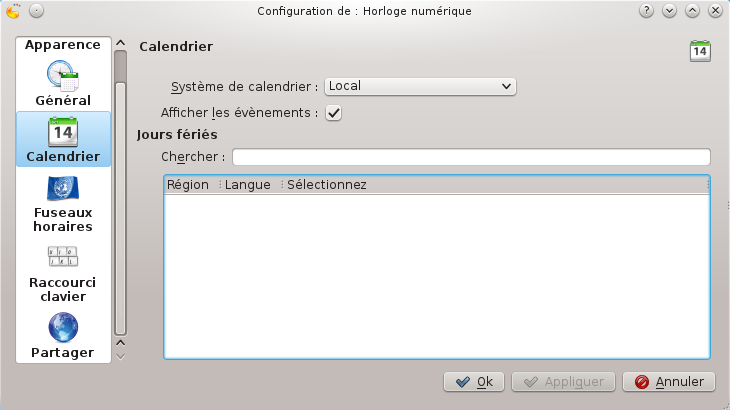Sort by the Sélectionnez column header
The height and width of the screenshot is (410, 730).
(496, 185)
